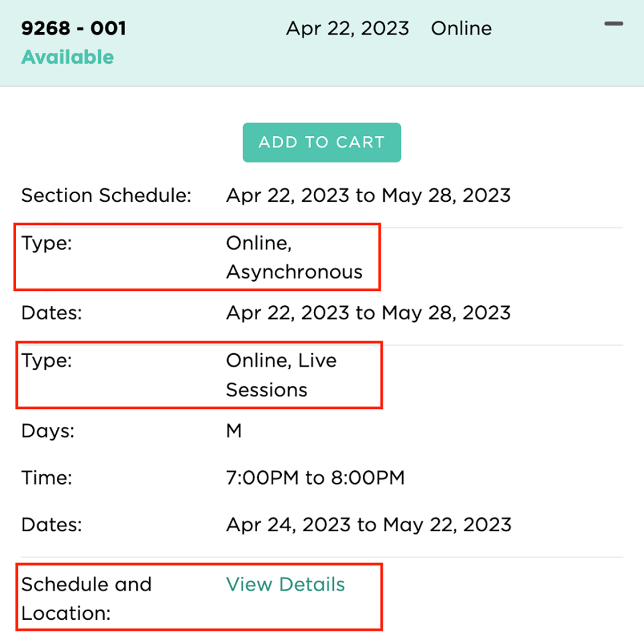644x644 pixels.
Task: Click the Time label
Action: 47,478
